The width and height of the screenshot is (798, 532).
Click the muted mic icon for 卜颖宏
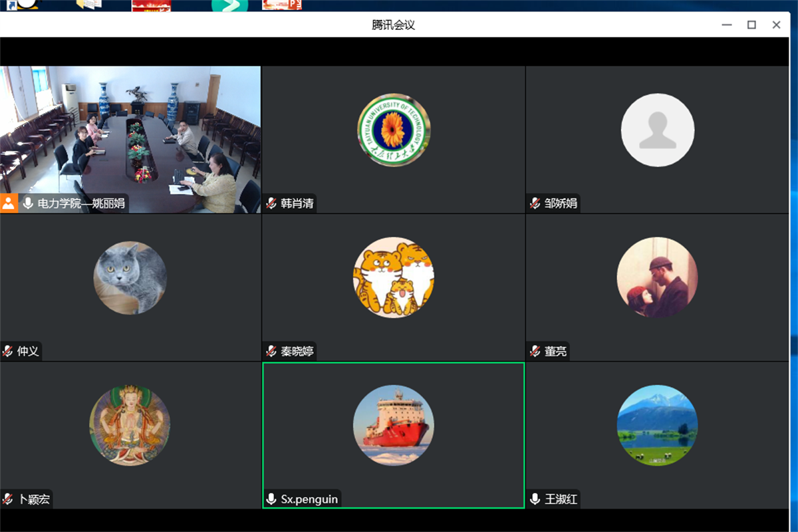8,499
